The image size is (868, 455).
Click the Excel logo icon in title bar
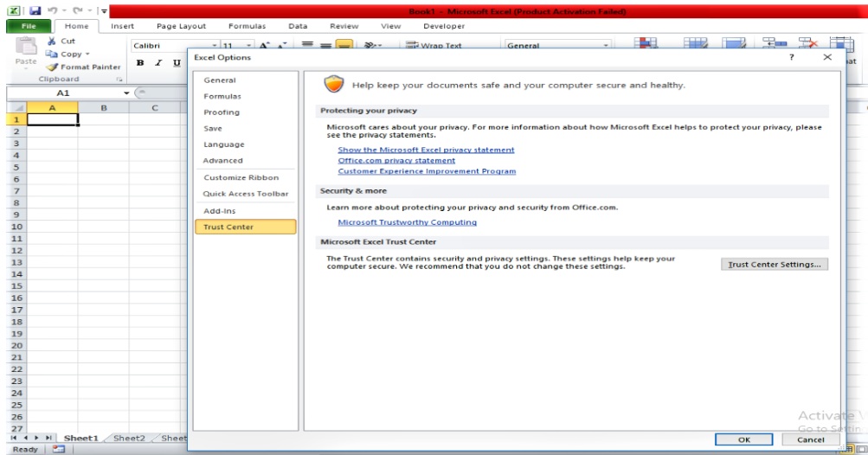tap(14, 10)
